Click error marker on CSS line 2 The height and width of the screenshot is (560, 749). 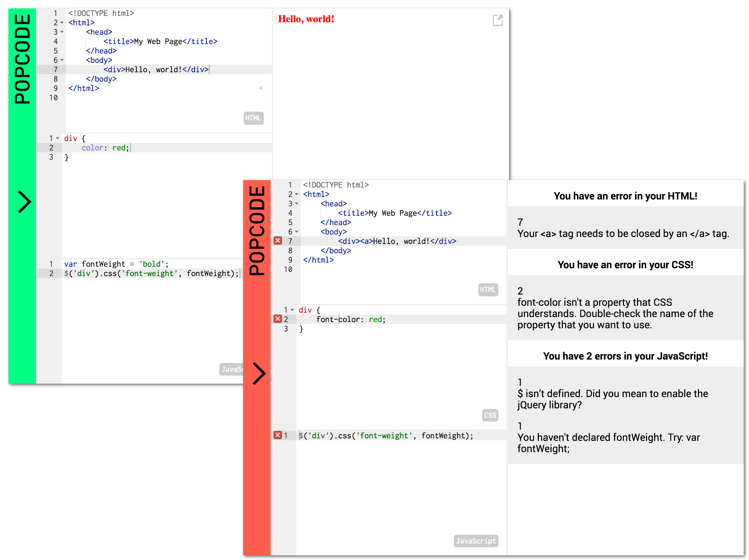[x=278, y=319]
